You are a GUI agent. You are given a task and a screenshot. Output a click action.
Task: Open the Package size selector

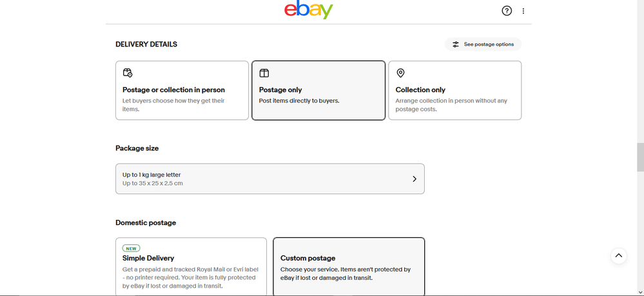269,179
